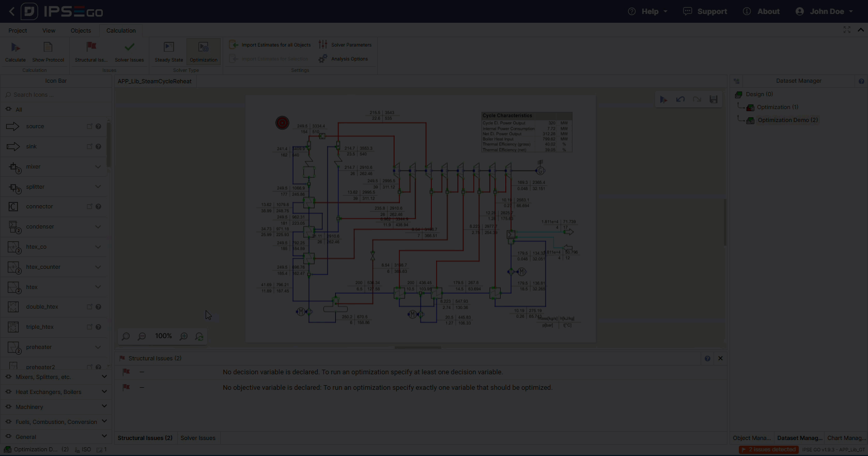Expand the mixer icon variants chevron

coord(98,166)
